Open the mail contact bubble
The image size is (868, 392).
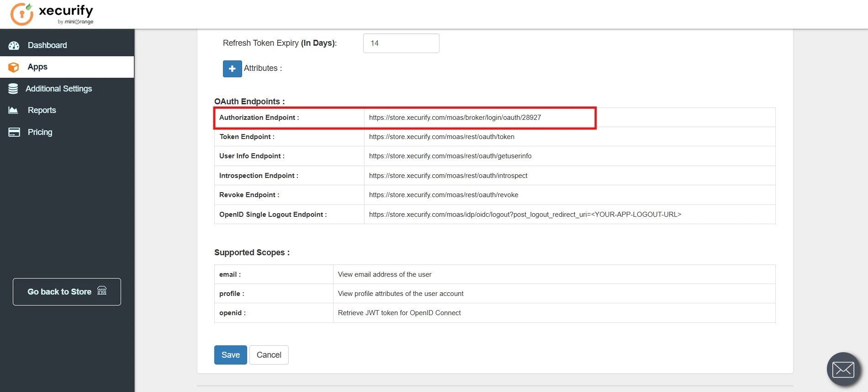(x=843, y=369)
